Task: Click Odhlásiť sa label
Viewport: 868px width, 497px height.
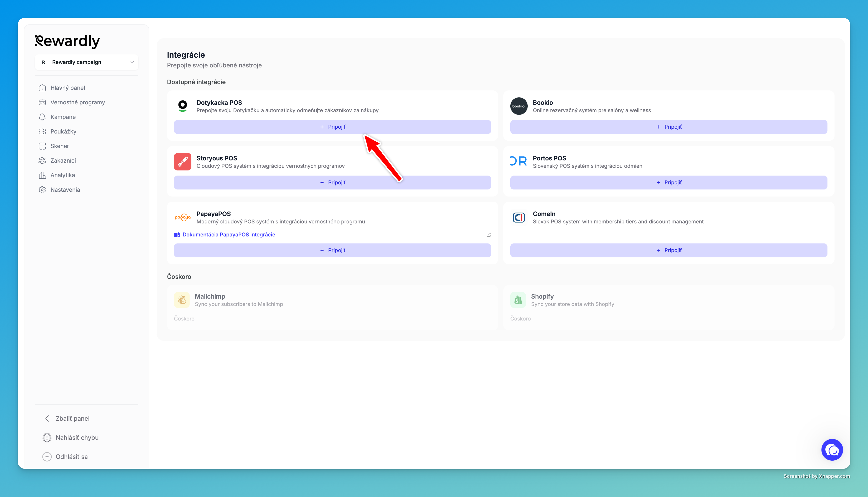Action: (x=72, y=457)
